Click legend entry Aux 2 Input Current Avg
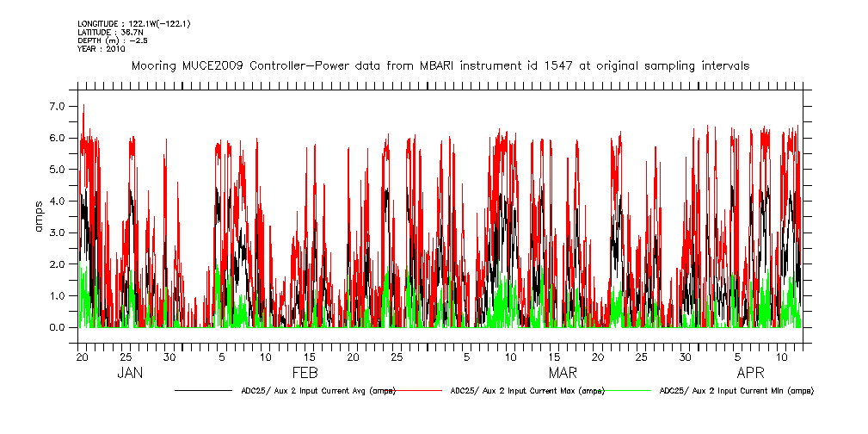This screenshot has height=434, width=868. pos(318,391)
